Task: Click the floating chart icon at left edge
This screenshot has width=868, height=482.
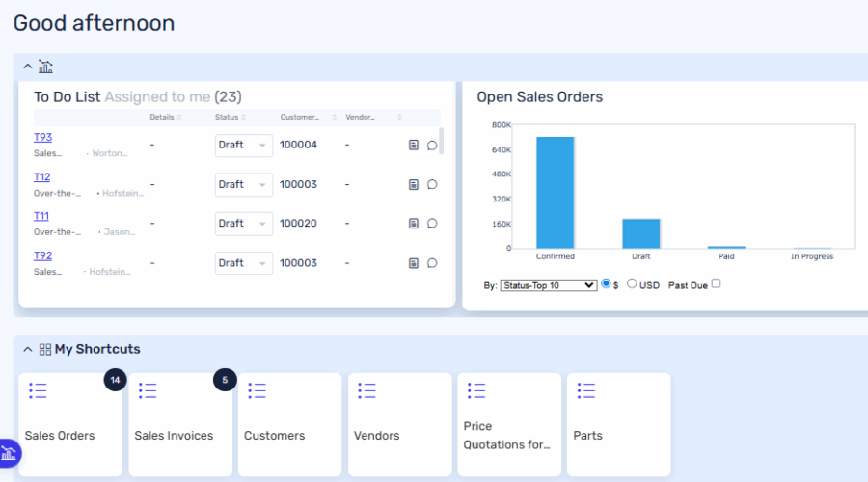Action: 9,453
